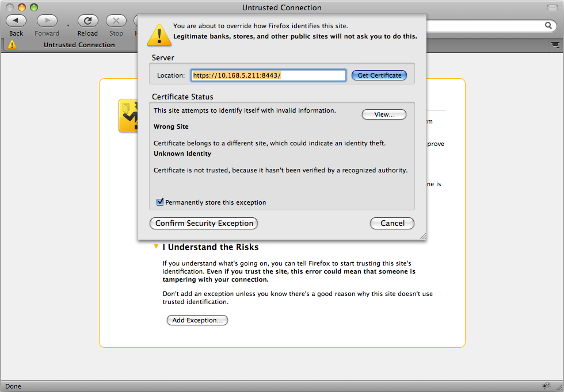Click the browser window resize grip
This screenshot has width=564, height=392.
tap(559, 387)
